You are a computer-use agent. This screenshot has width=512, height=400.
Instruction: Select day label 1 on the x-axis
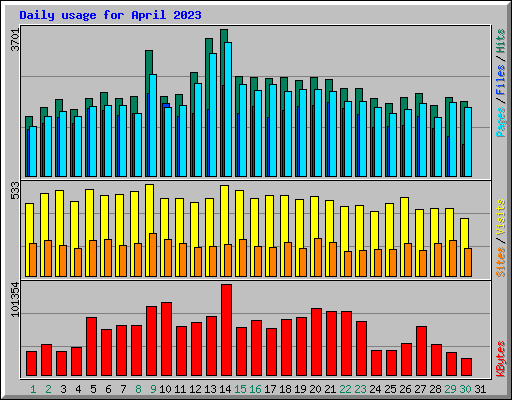tap(33, 389)
